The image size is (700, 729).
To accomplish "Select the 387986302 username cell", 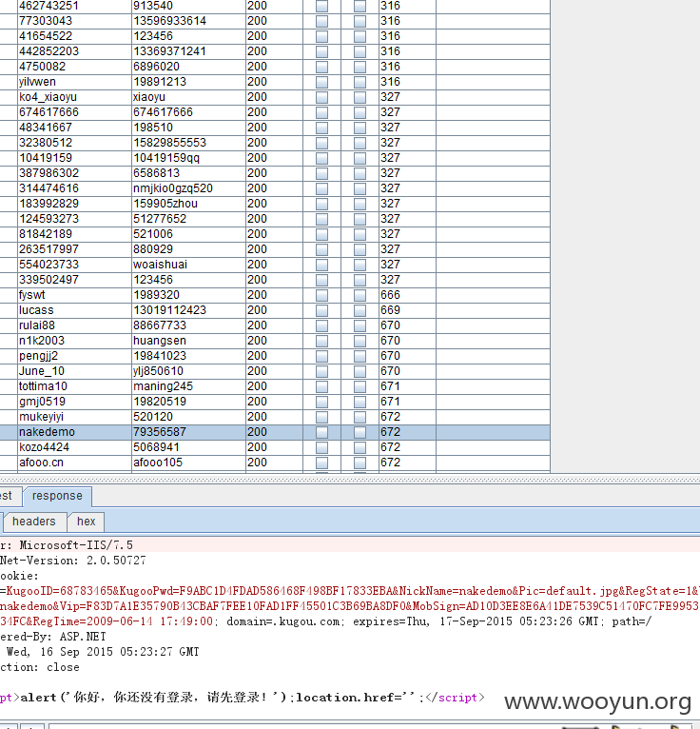I will (74, 173).
